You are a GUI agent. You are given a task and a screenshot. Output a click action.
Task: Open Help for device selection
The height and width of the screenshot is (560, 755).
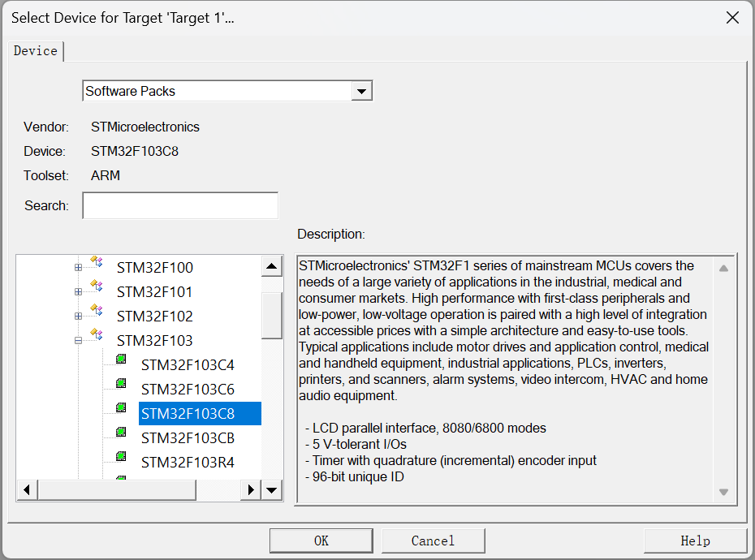click(695, 541)
